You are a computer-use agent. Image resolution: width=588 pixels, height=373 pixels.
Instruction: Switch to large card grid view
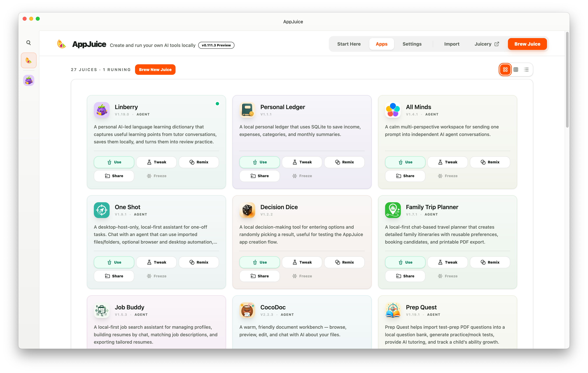505,70
